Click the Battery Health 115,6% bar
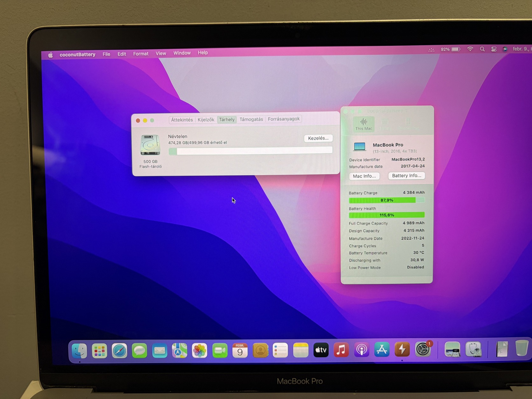This screenshot has width=532, height=399. pos(387,215)
